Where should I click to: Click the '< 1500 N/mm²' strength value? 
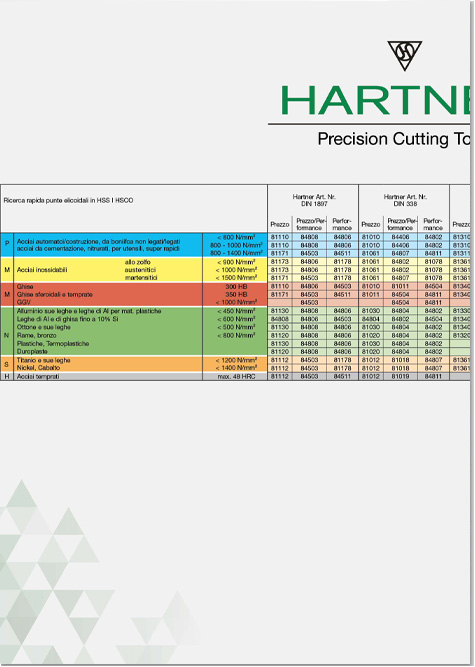pos(236,277)
